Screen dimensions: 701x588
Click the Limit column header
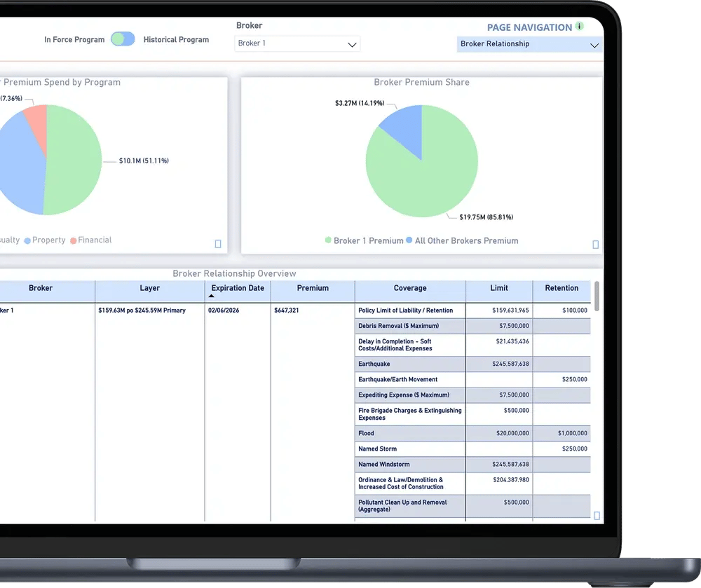tap(499, 288)
